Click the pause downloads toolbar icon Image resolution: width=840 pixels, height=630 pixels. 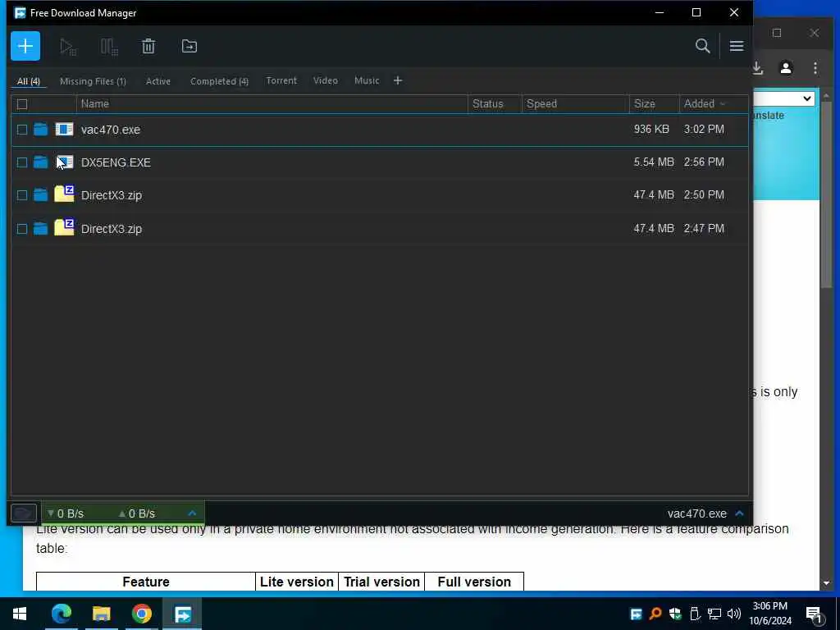coord(109,47)
